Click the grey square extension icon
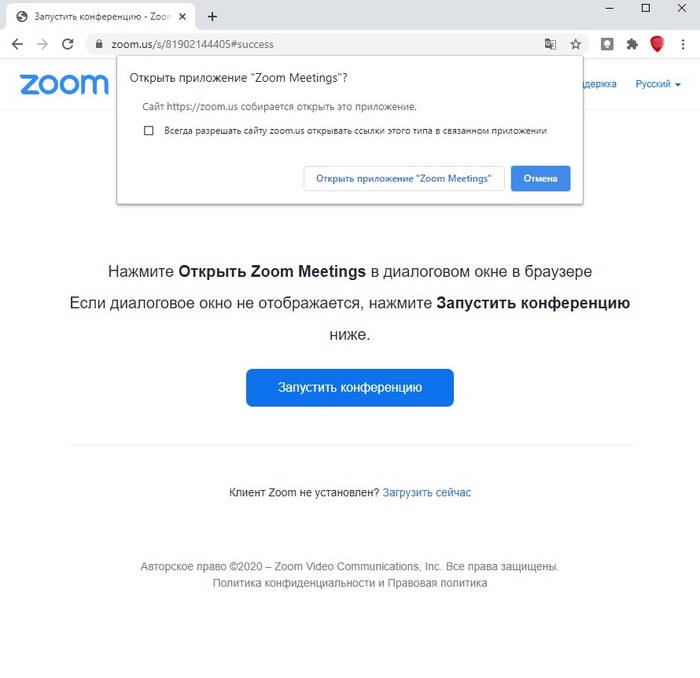This screenshot has height=678, width=700. click(607, 44)
